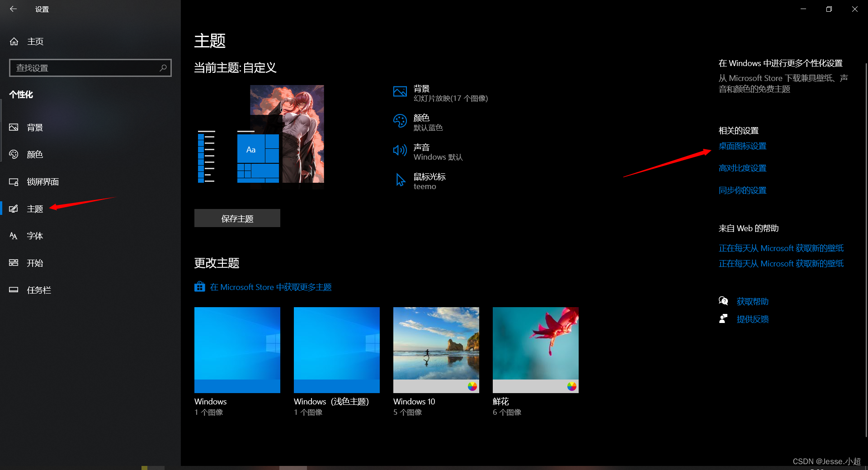The height and width of the screenshot is (470, 868).
Task: Click the color wheel on 鲜花 theme
Action: [572, 386]
